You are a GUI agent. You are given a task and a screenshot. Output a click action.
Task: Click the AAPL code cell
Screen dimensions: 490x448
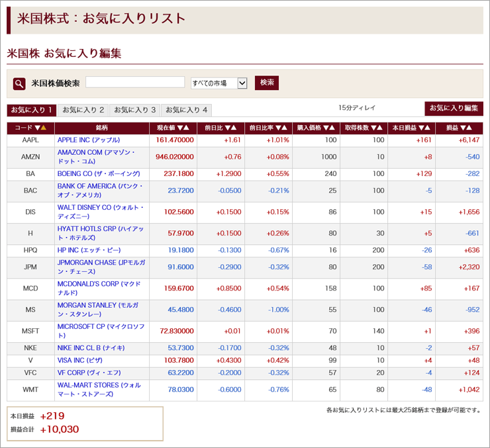(x=30, y=140)
